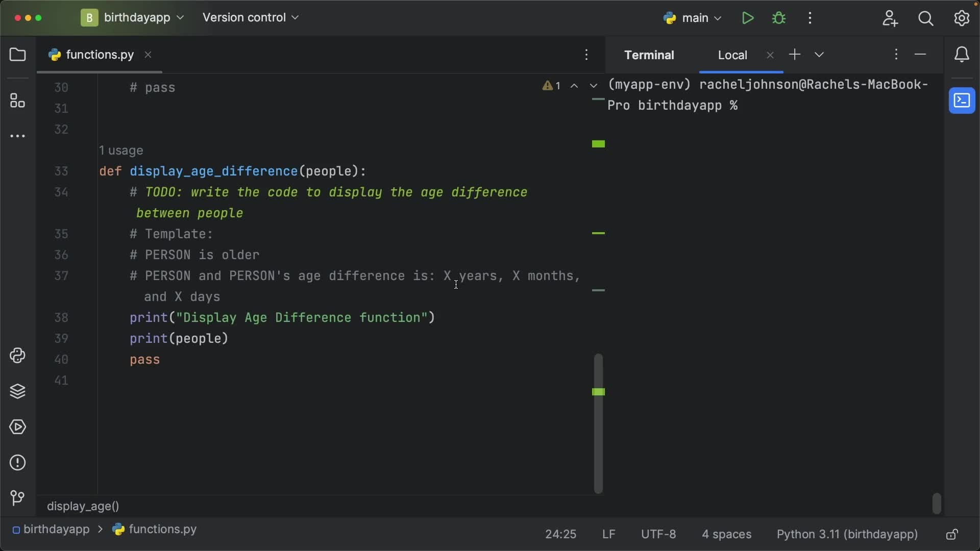Image resolution: width=980 pixels, height=551 pixels.
Task: Open the Python Console
Action: pos(18,356)
